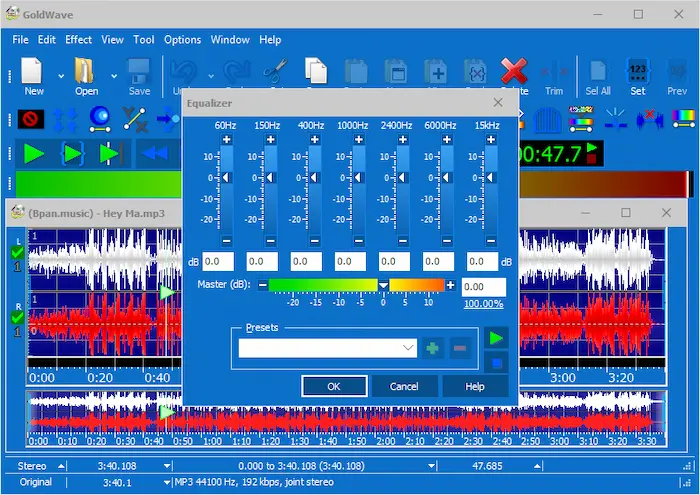Viewport: 700px width, 495px height.
Task: Click the Copy pages icon
Action: (316, 71)
